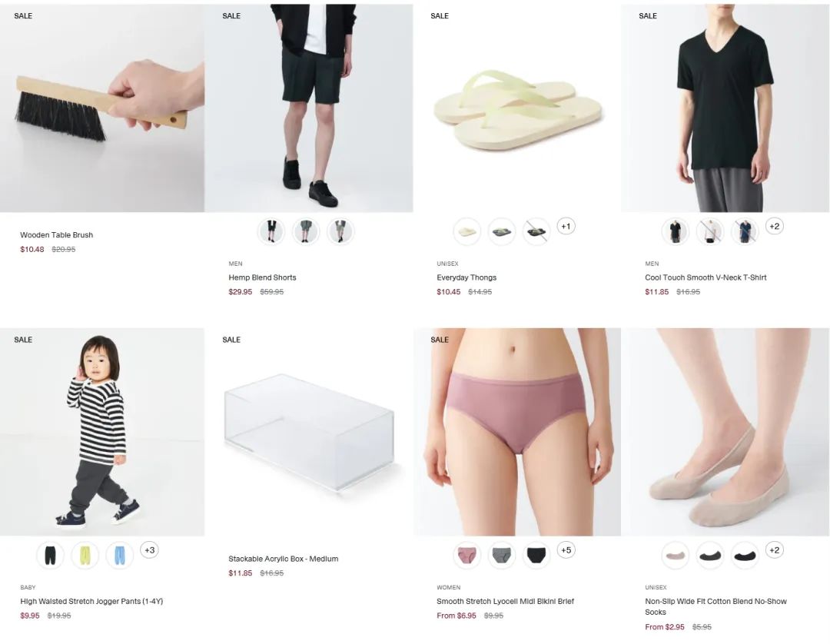Select black V-Neck T-Shirt color swatch
This screenshot has height=644, width=830.
point(675,232)
